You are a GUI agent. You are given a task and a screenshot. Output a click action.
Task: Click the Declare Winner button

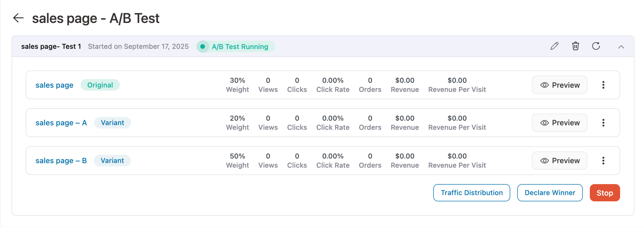(550, 193)
